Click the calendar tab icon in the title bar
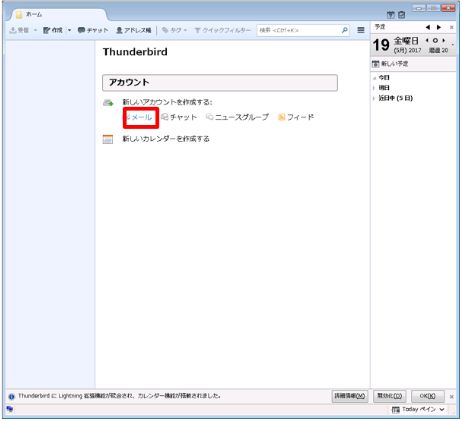 pyautogui.click(x=391, y=15)
